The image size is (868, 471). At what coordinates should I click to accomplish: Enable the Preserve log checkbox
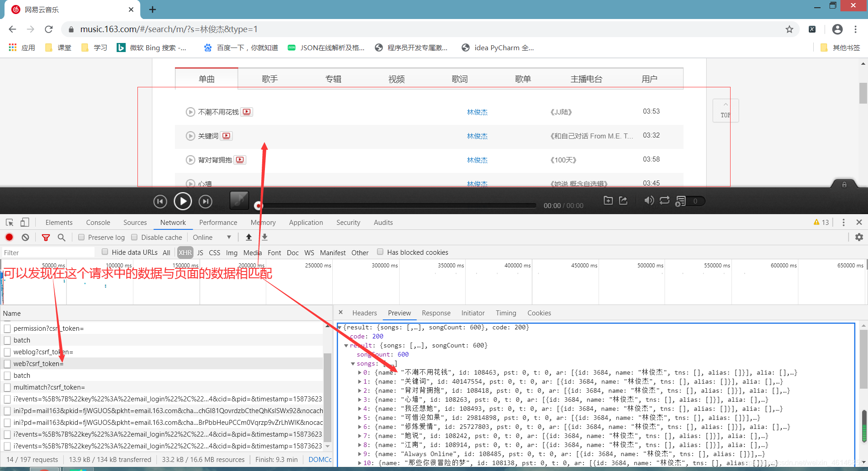(x=81, y=237)
